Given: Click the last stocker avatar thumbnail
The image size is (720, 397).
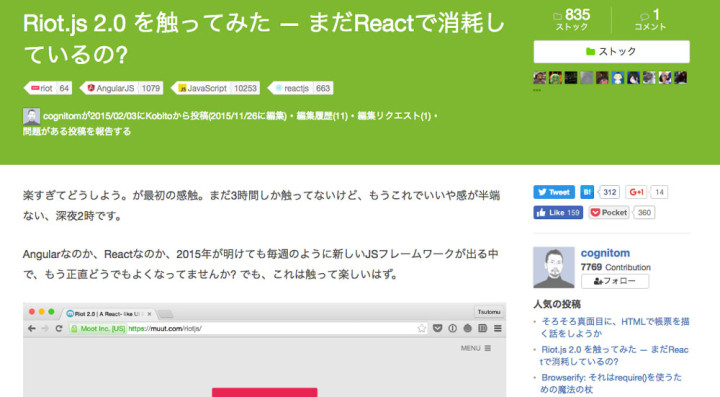Looking at the screenshot, I should 681,78.
